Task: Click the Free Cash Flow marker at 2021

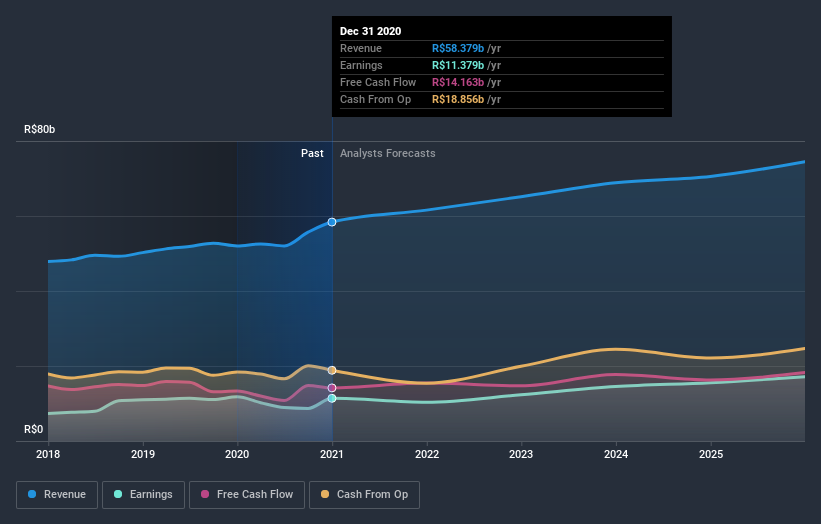Action: [332, 388]
